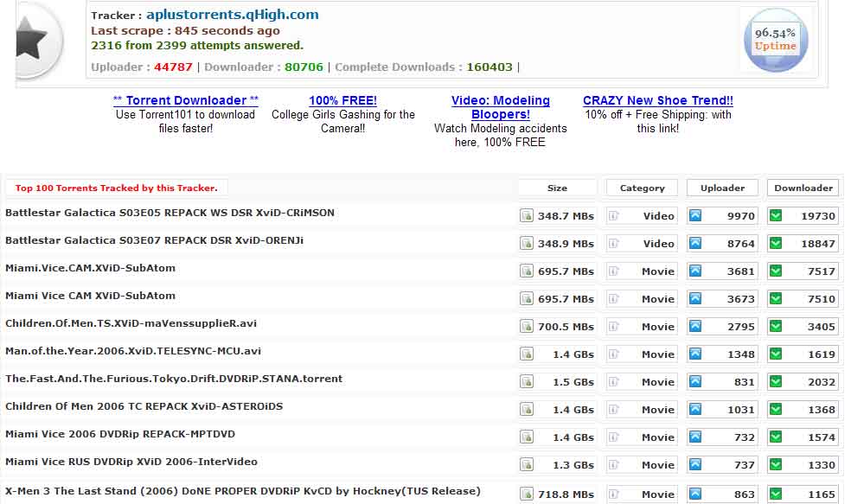Click size icon for Battlestar Galactica S03E05

pyautogui.click(x=527, y=216)
